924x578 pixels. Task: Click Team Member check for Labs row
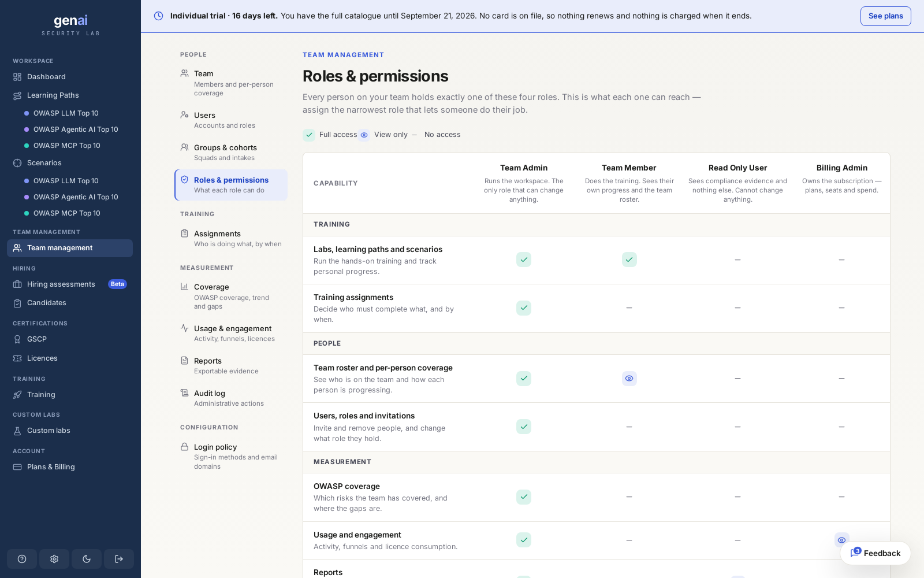[x=629, y=260]
